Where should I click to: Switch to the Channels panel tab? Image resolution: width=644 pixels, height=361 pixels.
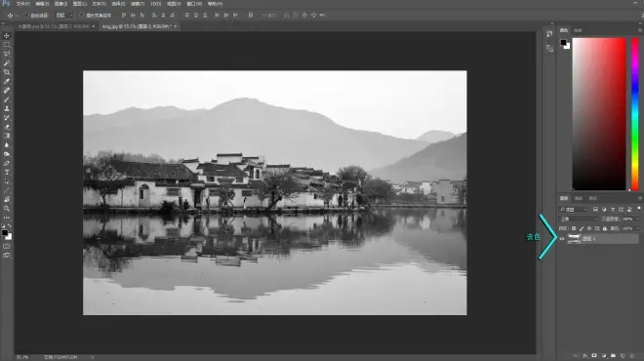(x=579, y=199)
